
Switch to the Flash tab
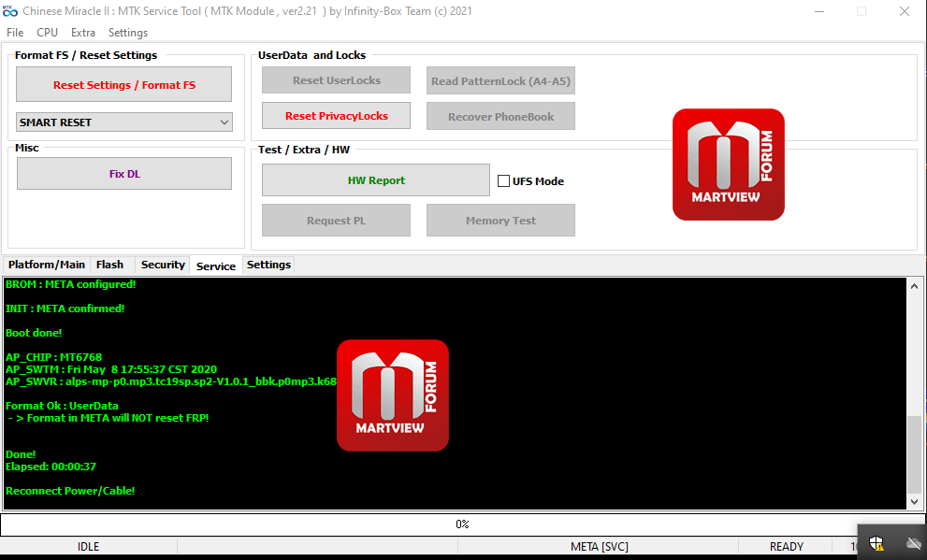[110, 265]
